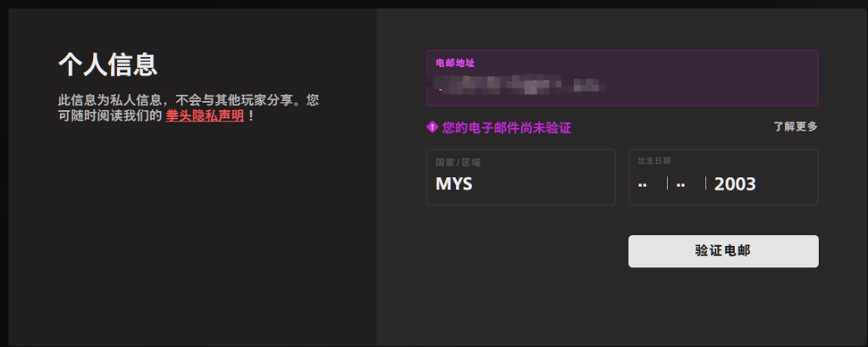
Task: Click the 了解更多 link
Action: click(x=795, y=126)
